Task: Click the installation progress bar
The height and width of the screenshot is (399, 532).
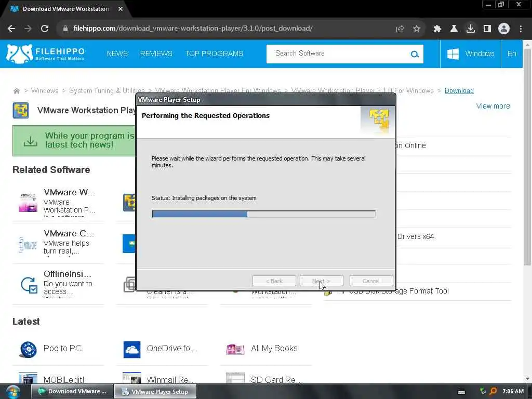Action: pyautogui.click(x=263, y=214)
